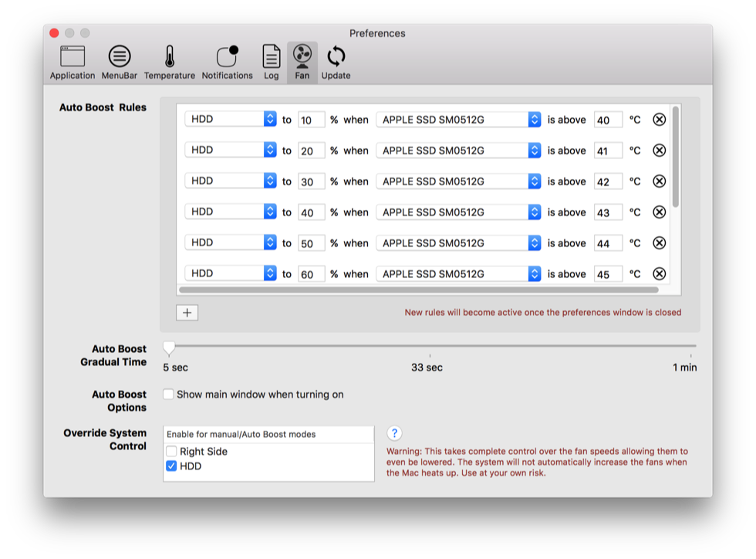Viewport: 756px width, 559px height.
Task: Open the HDD fan dropdown in the 60% rule
Action: click(231, 273)
